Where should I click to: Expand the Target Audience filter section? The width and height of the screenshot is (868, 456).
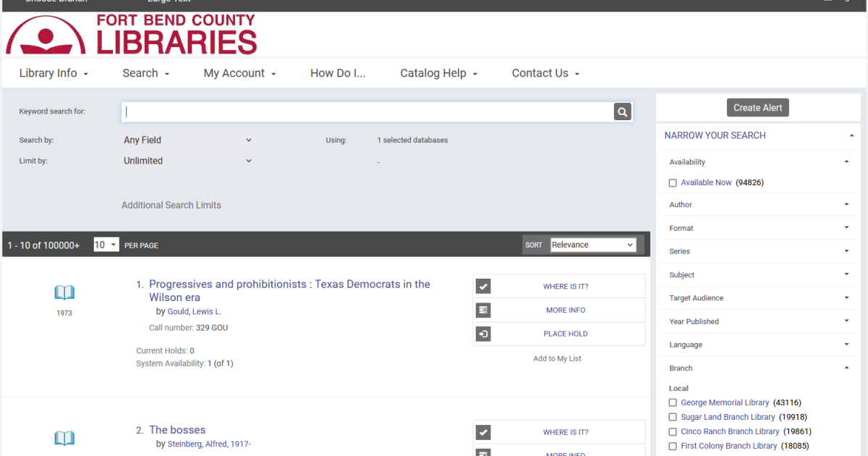click(x=846, y=298)
